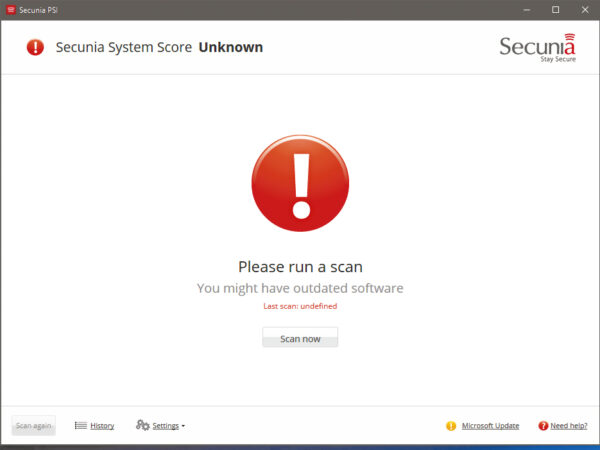
Task: Click the yellow Microsoft Update alert icon
Action: [x=451, y=426]
